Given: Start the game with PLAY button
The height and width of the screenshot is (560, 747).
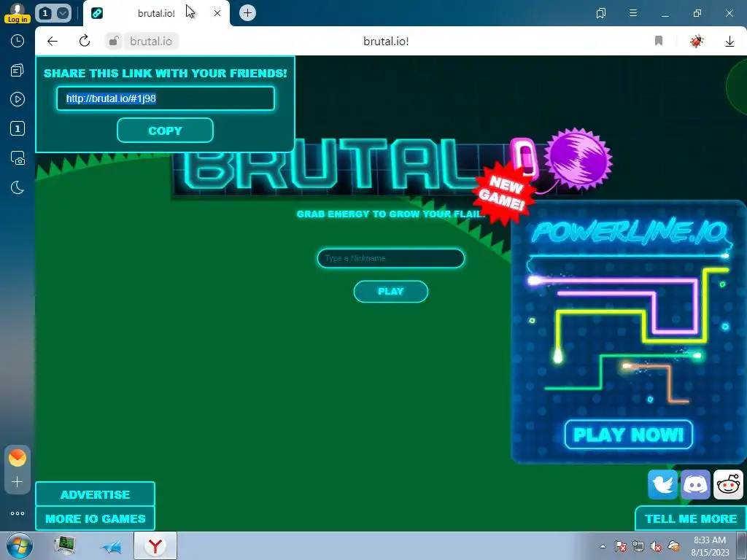Looking at the screenshot, I should pyautogui.click(x=391, y=292).
